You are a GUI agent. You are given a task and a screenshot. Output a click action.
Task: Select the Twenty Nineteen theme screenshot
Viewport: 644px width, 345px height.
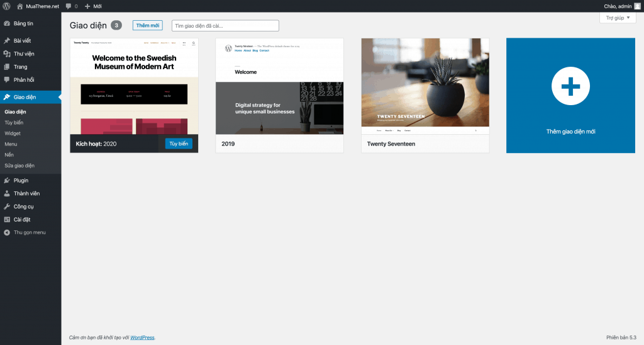pos(279,86)
